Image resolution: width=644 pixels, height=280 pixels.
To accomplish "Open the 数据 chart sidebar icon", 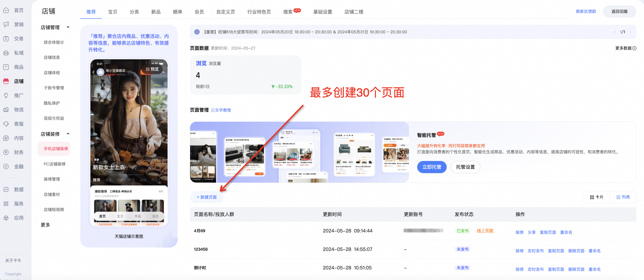I will pos(6,190).
